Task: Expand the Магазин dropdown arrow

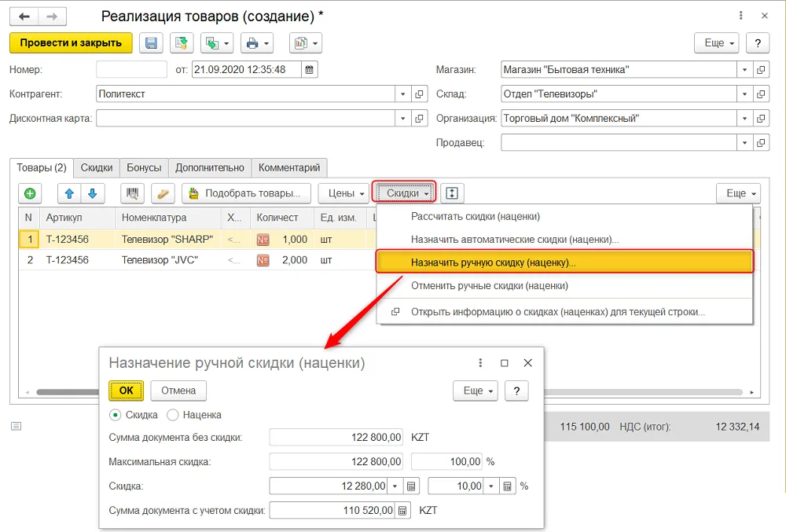Action: coord(744,70)
